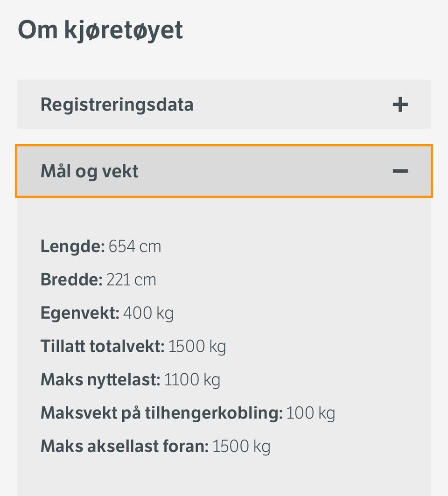Click the 1100 kg payload value
This screenshot has height=496, width=448.
coord(192,380)
